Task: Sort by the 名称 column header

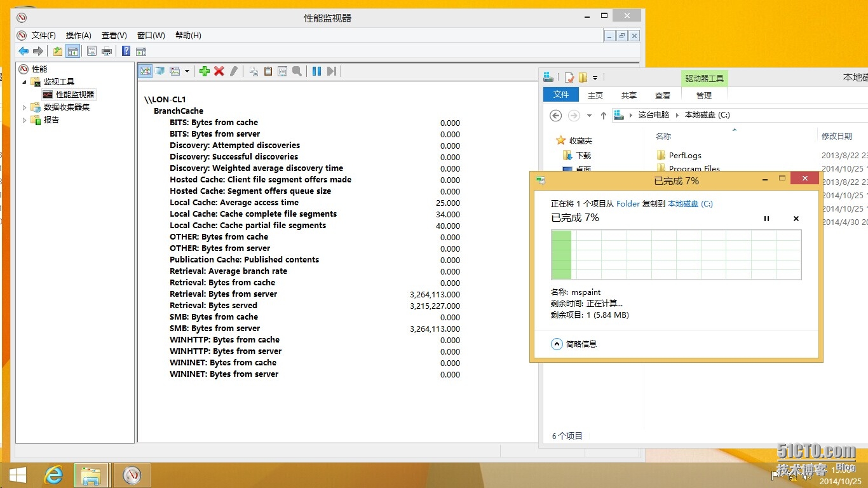Action: click(x=663, y=136)
